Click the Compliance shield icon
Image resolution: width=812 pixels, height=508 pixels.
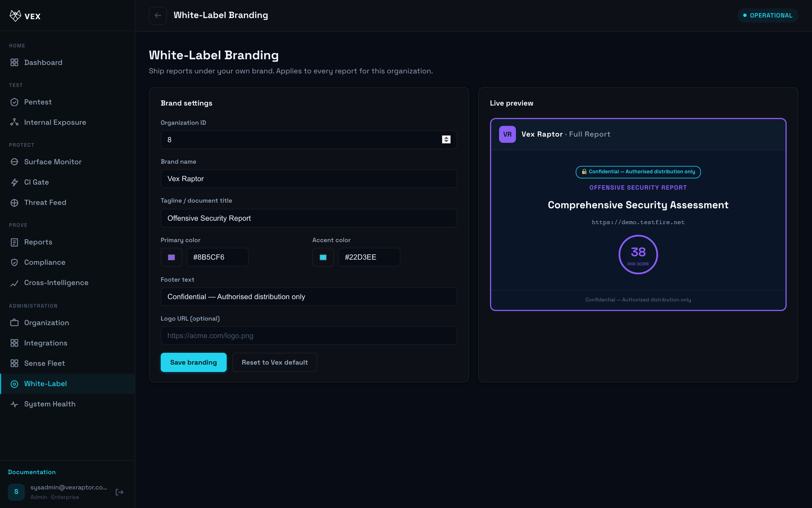pos(14,262)
